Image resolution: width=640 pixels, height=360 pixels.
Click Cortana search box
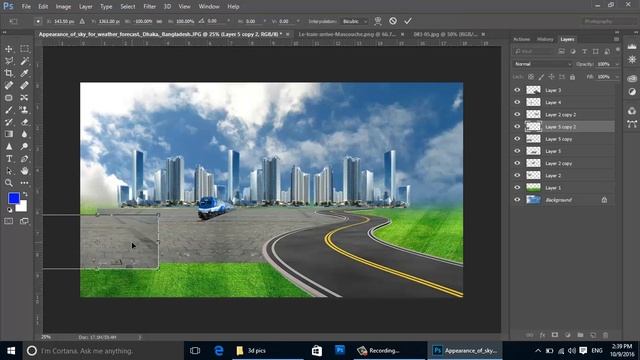102,351
